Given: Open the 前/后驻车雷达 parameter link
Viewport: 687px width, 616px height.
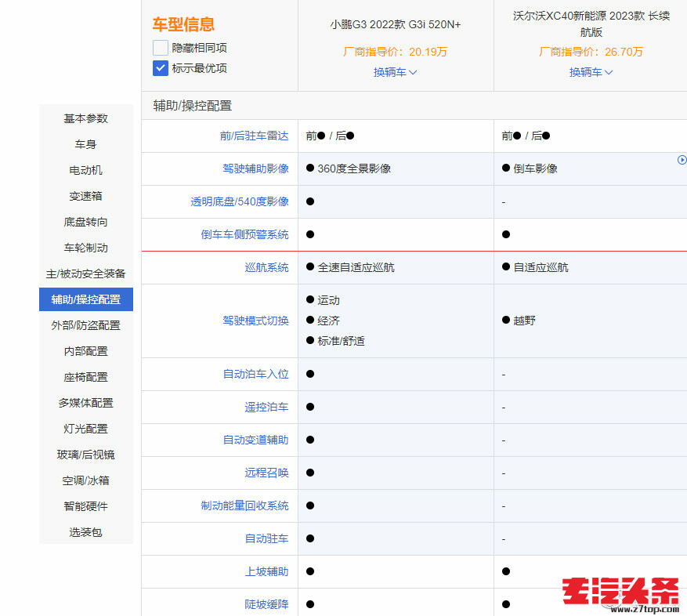Looking at the screenshot, I should coord(254,136).
